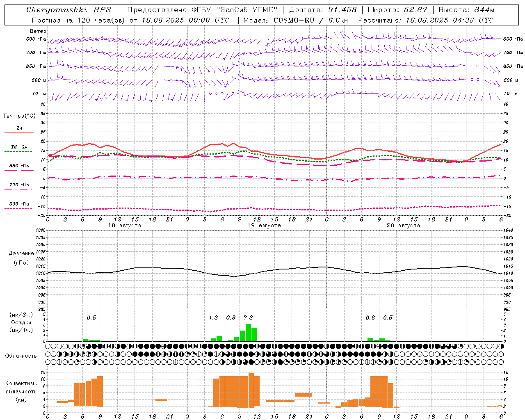Click the forecast period Прогноз на 120 часа(ов)
525x420 pixels.
tap(79, 20)
